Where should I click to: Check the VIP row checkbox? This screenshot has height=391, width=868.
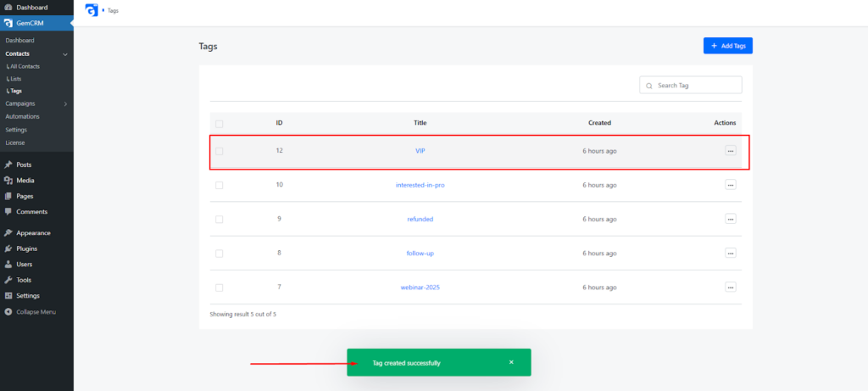(220, 151)
